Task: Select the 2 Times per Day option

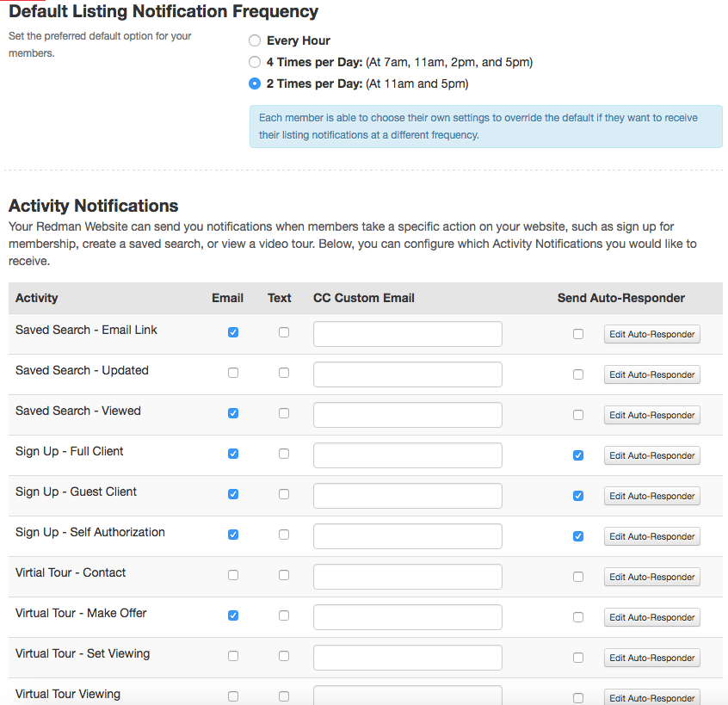Action: 255,83
